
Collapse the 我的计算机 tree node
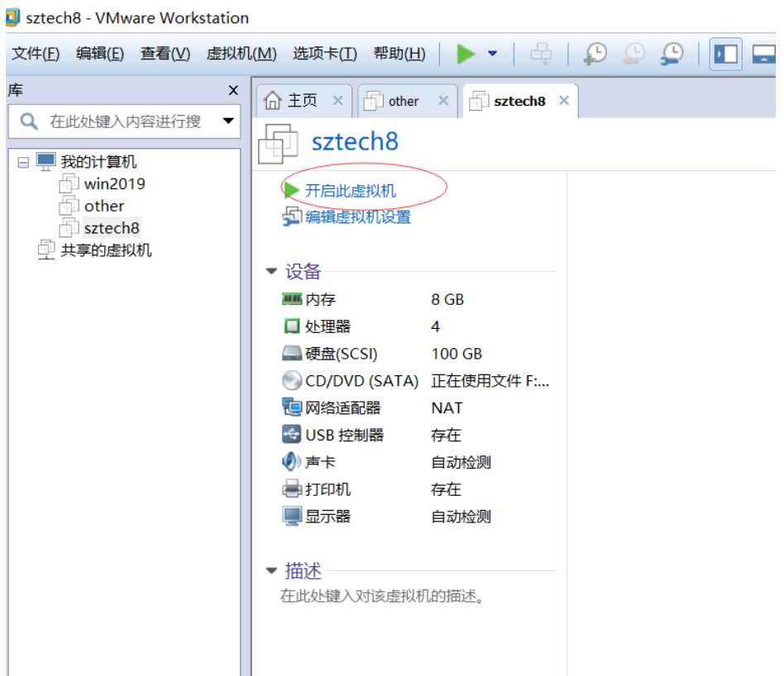coord(23,162)
